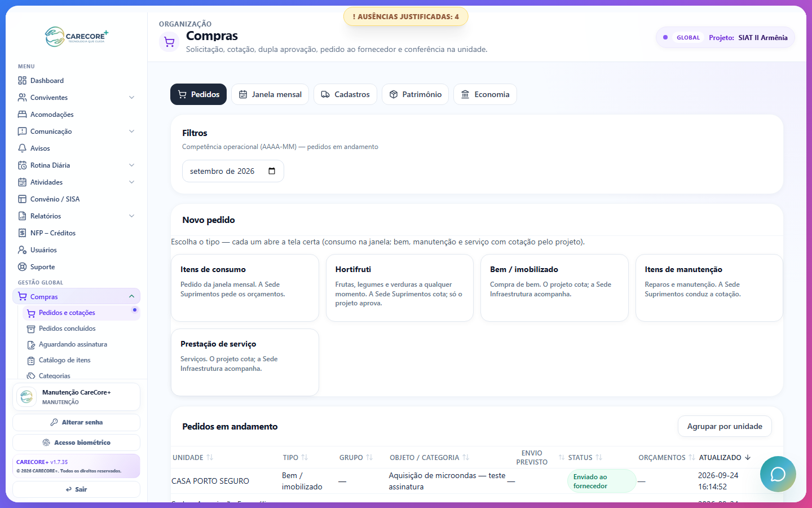Collapse the Compras menu chevron
This screenshot has width=812, height=508.
coord(131,296)
